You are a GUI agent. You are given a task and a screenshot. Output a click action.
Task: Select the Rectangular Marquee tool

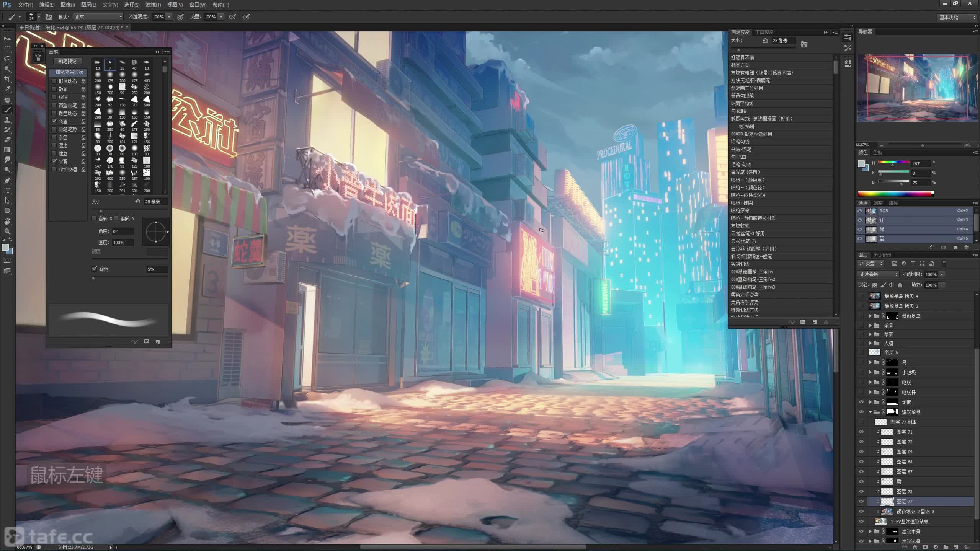coord(7,49)
